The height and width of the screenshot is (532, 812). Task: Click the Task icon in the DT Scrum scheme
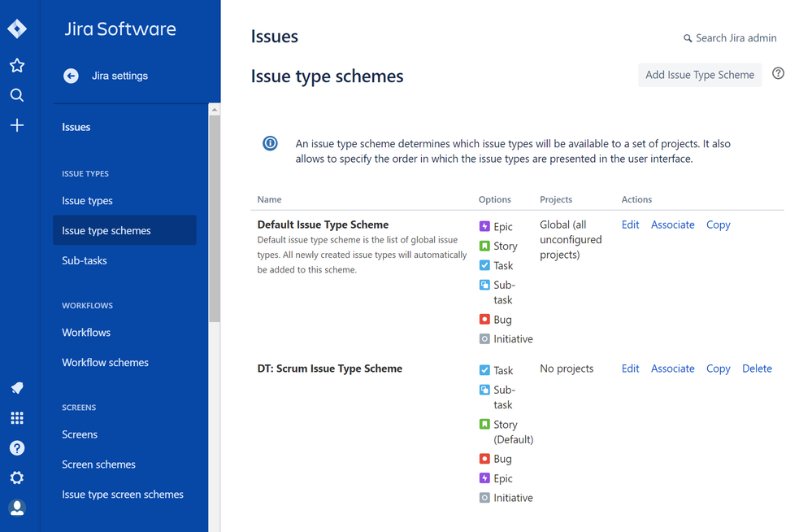point(484,370)
